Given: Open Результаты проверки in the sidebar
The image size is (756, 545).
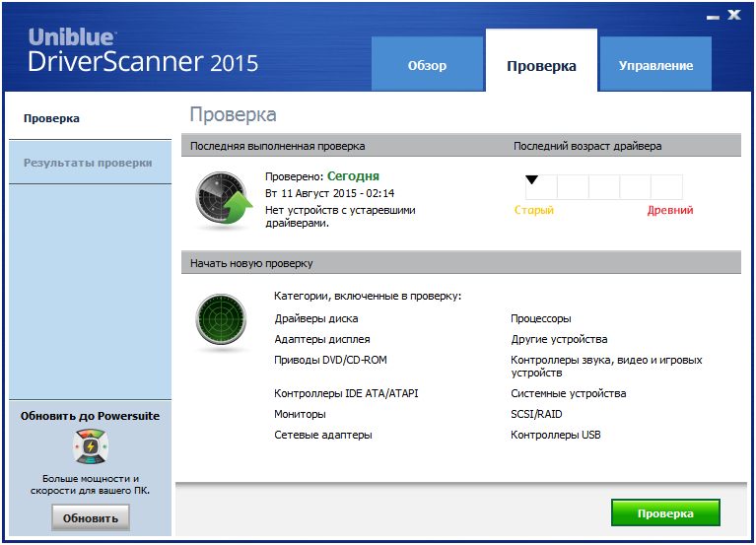Looking at the screenshot, I should [x=88, y=163].
